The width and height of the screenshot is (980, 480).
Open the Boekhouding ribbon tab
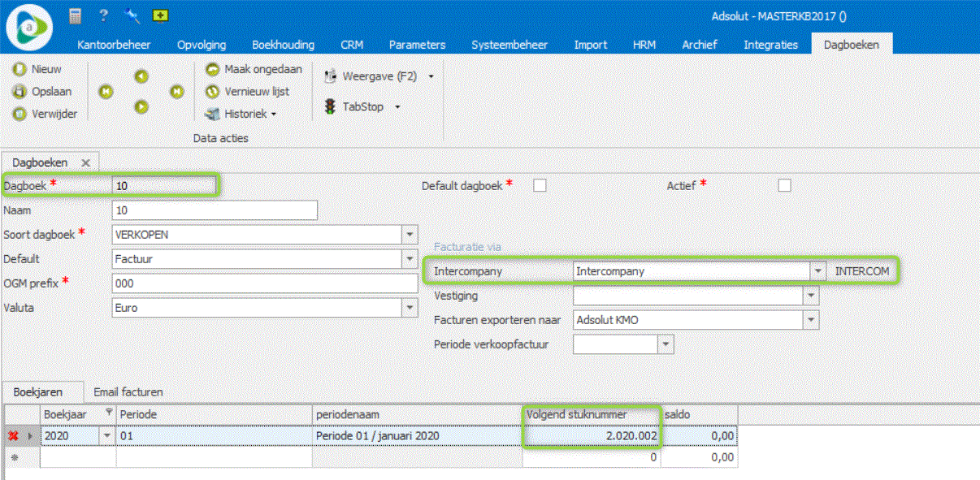(283, 45)
